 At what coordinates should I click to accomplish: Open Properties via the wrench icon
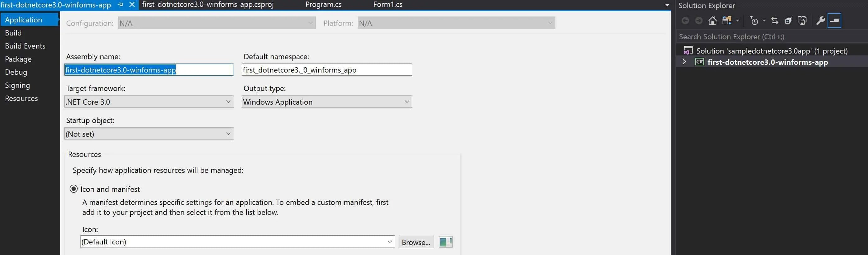[820, 21]
